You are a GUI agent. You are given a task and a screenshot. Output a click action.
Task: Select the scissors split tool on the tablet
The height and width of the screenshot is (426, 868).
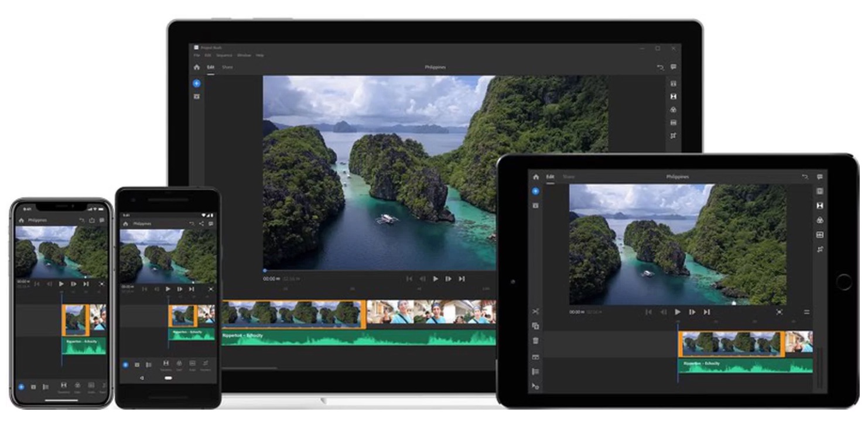point(535,312)
